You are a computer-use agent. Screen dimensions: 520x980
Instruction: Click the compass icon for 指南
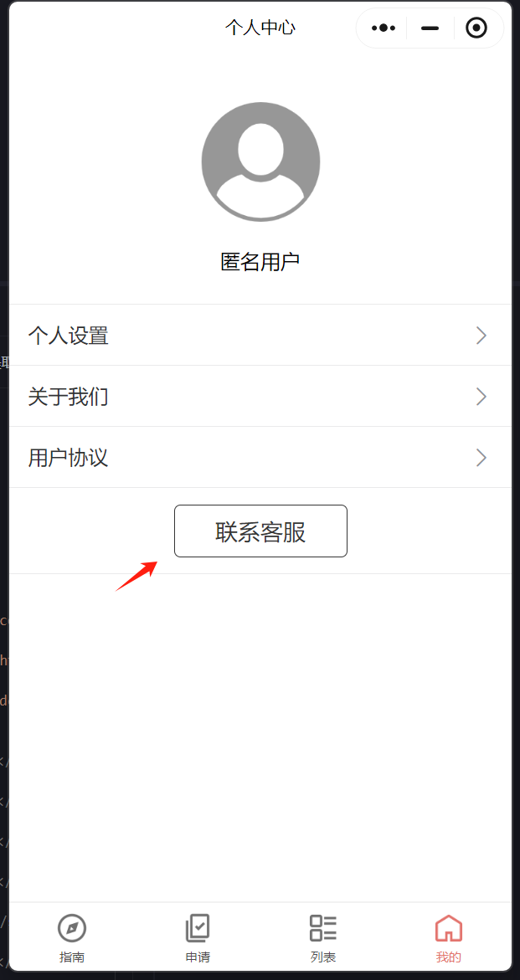point(72,928)
